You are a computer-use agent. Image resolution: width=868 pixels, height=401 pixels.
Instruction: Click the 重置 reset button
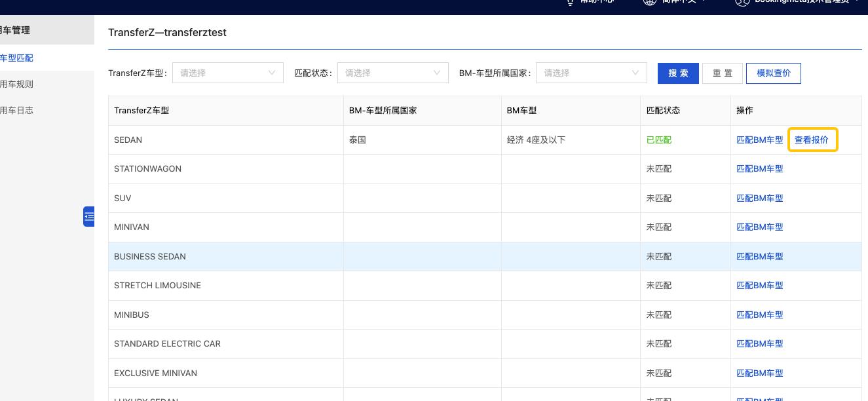pyautogui.click(x=722, y=73)
